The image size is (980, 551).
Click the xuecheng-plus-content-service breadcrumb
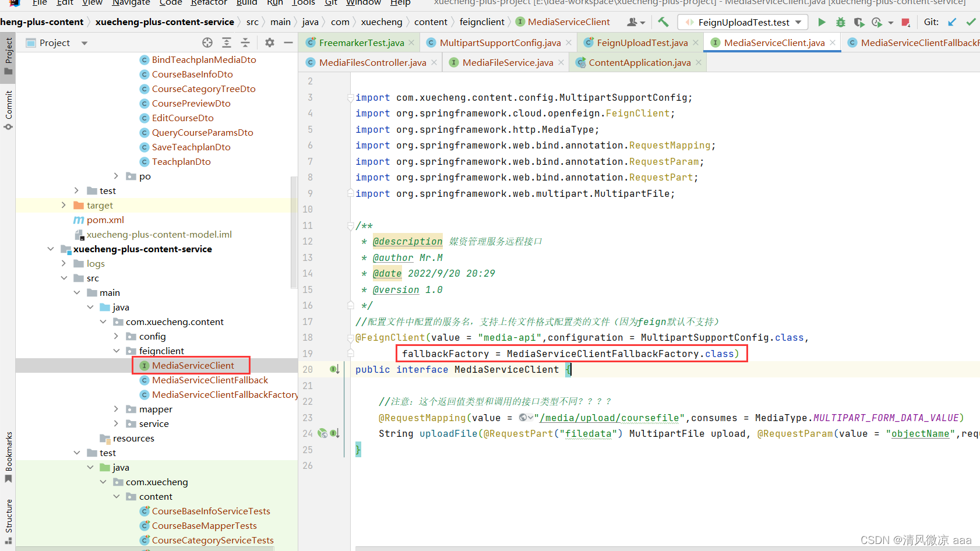click(165, 22)
